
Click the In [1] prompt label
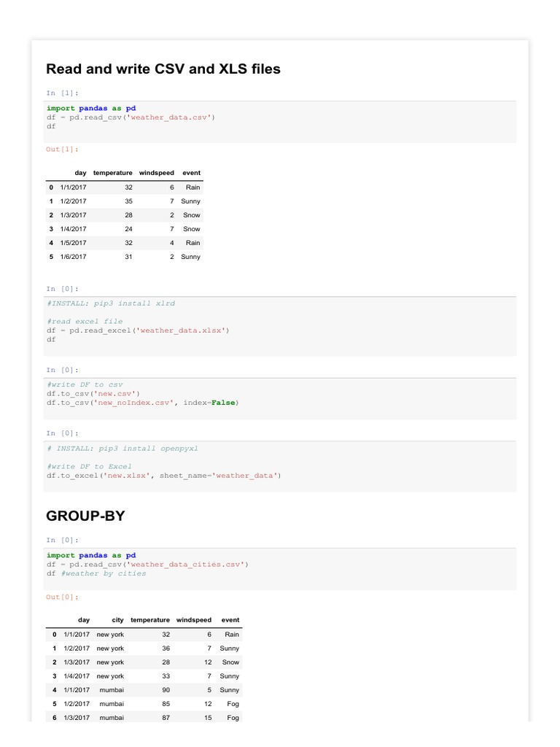click(x=62, y=93)
